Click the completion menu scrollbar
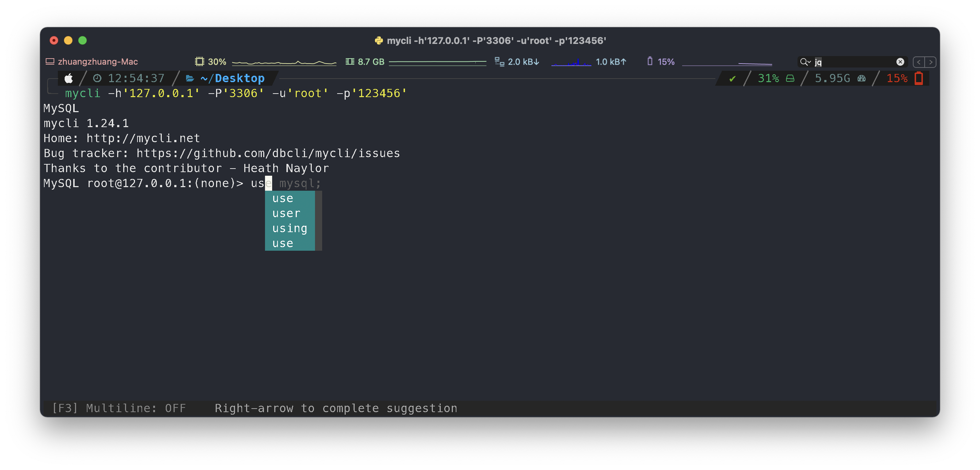This screenshot has width=980, height=470. (x=319, y=221)
